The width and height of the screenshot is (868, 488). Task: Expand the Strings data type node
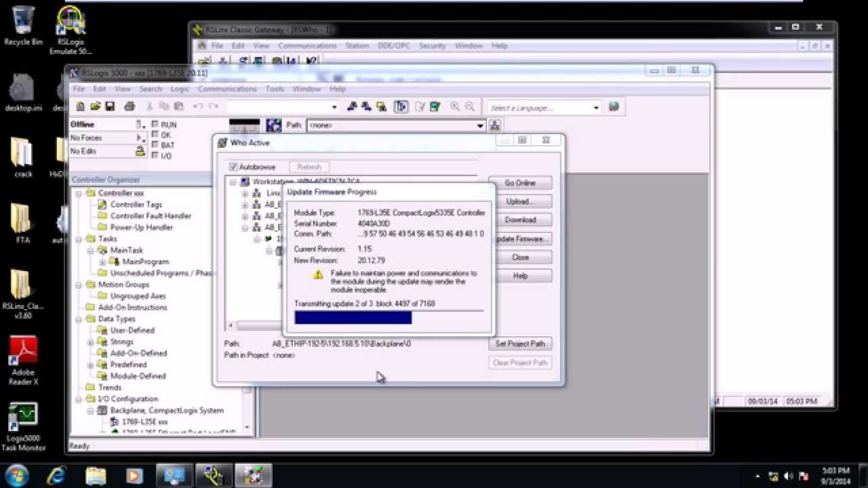coord(91,342)
